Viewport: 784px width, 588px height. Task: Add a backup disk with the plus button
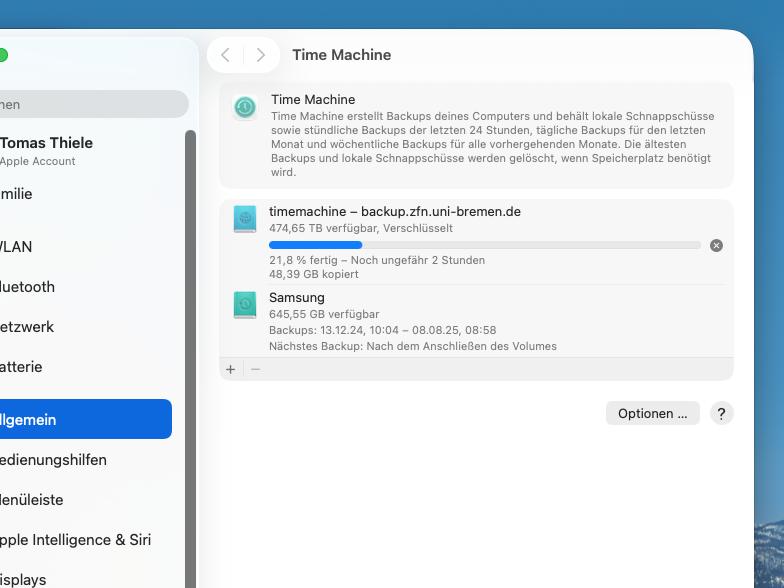231,369
